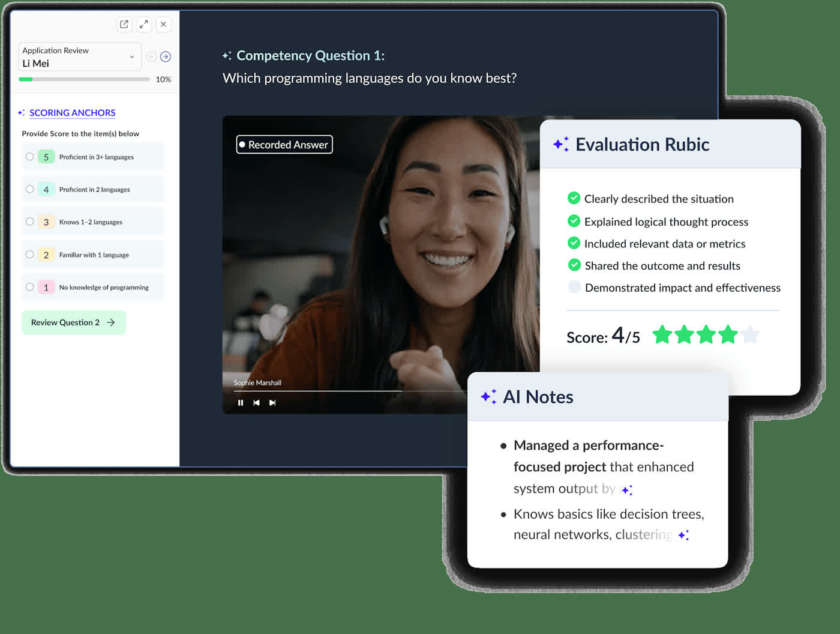Click the 10% review progress bar
Viewport: 840px width, 634px height.
84,79
